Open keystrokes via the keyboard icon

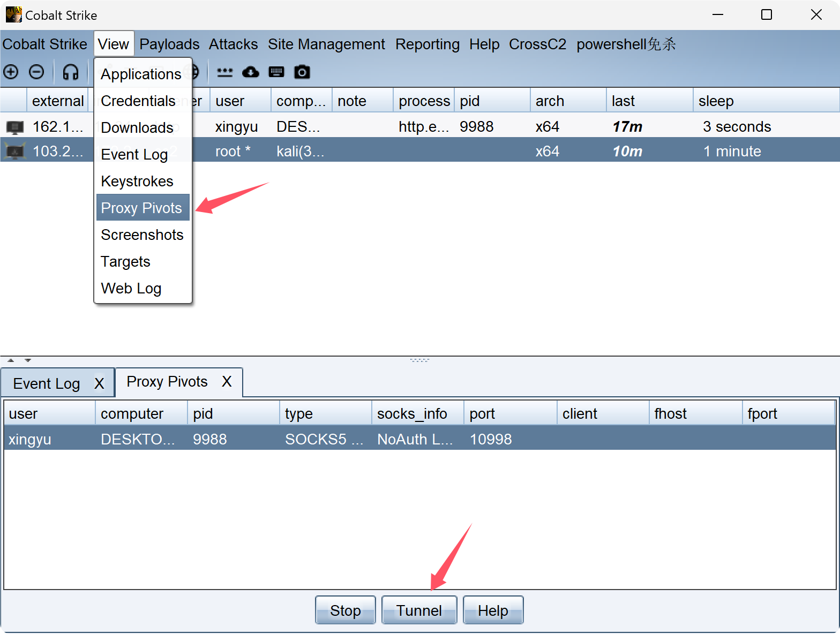tap(276, 72)
